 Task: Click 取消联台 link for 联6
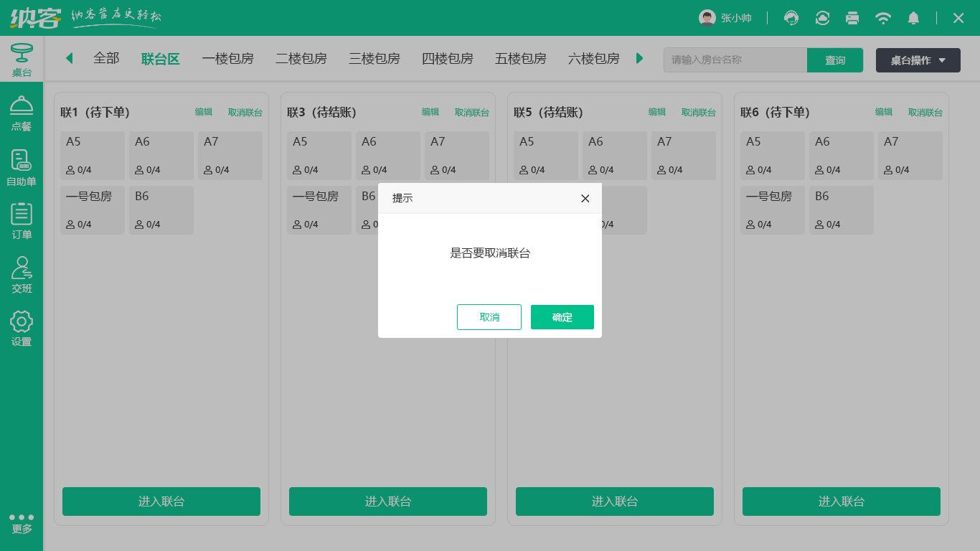coord(925,113)
